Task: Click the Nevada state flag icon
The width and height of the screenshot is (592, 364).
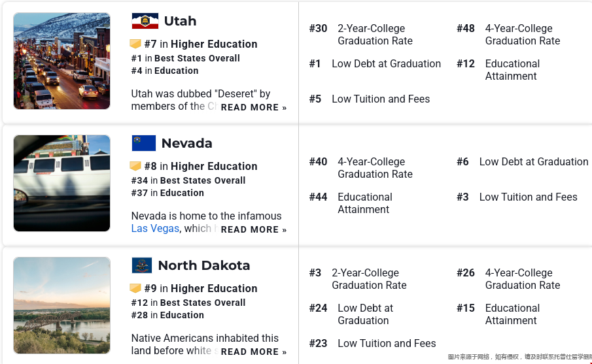Action: point(143,143)
